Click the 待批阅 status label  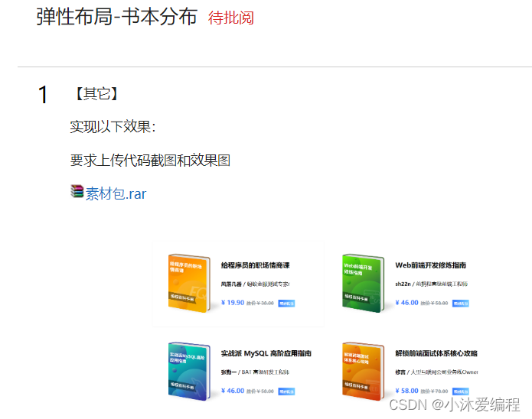230,18
